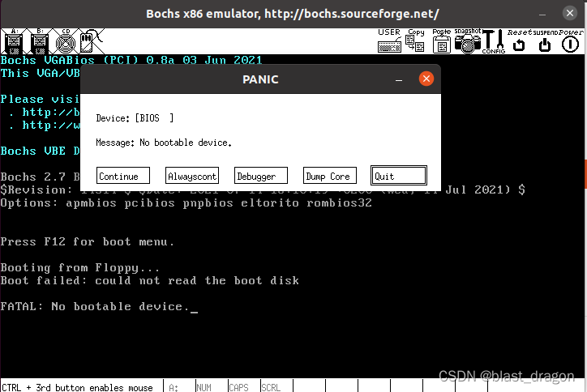Click 'Booting from Floppy...' line
Viewport: 587px width, 392px height.
(x=79, y=267)
